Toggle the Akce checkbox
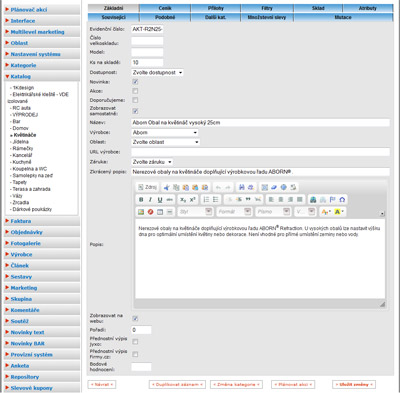This screenshot has height=393, width=400. click(x=135, y=91)
